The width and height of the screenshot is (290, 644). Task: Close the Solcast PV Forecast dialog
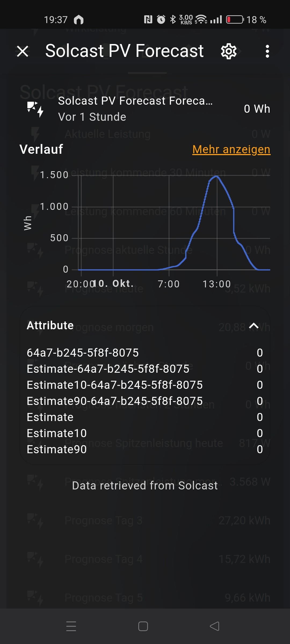23,51
